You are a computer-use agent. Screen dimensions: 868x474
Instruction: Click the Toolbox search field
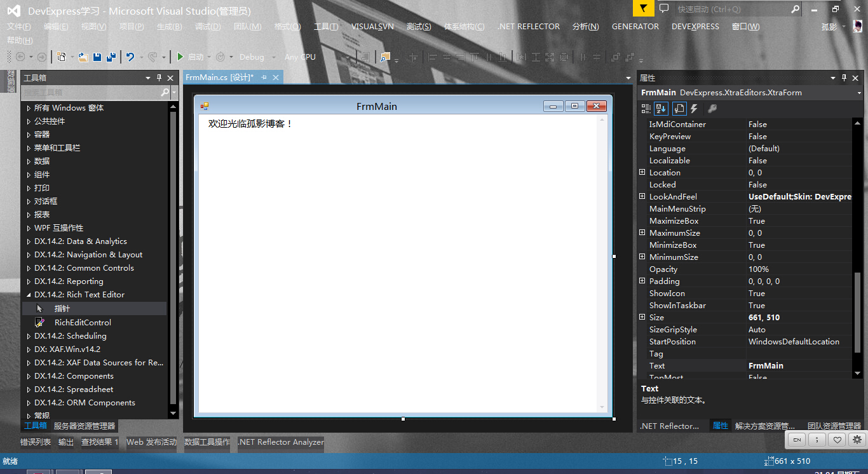[90, 92]
